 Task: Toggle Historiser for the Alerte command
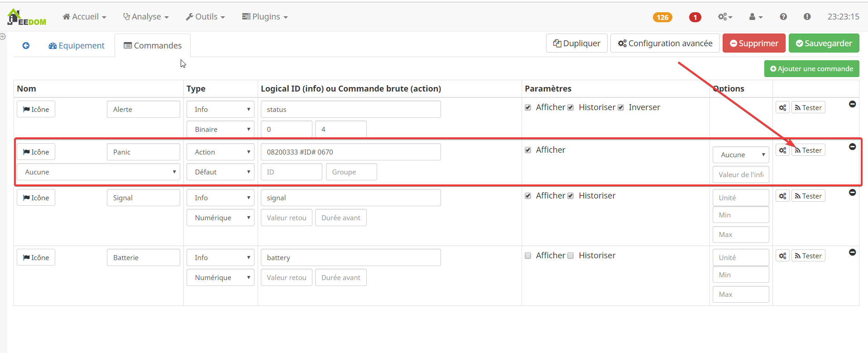point(571,107)
